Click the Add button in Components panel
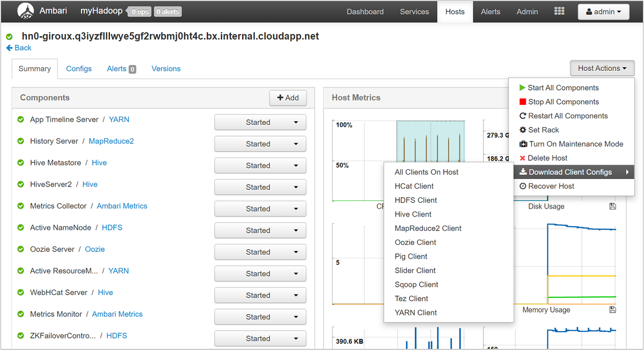 tap(288, 98)
